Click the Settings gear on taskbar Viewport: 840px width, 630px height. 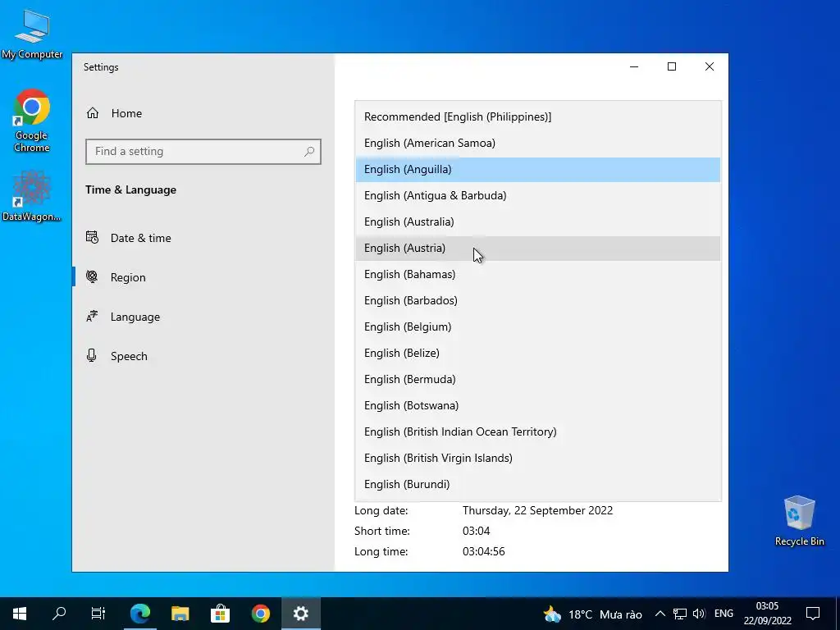coord(300,614)
